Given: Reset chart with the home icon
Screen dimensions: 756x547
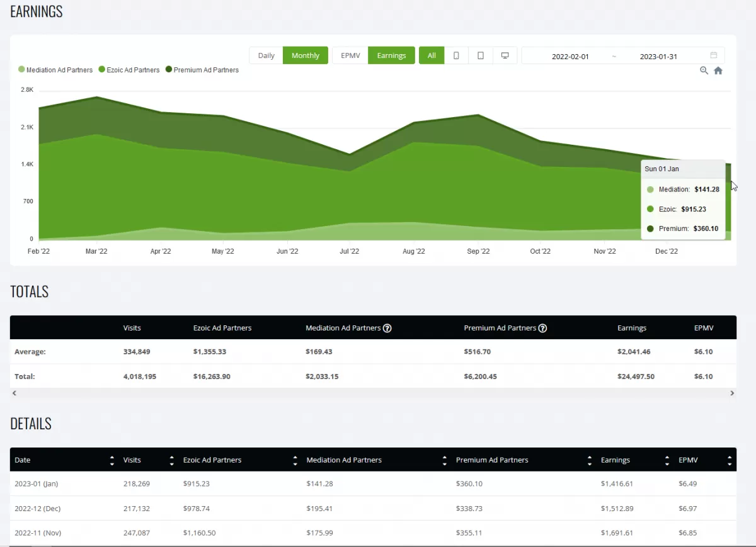Looking at the screenshot, I should coord(718,70).
